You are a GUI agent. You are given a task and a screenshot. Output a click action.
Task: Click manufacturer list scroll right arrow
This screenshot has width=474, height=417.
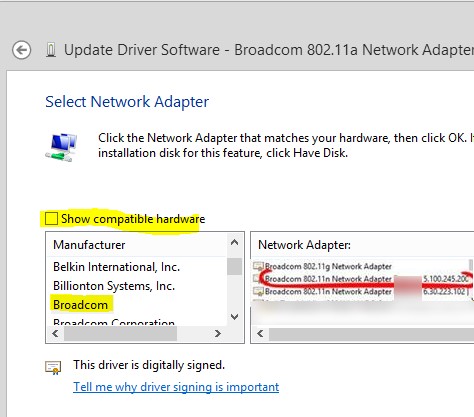tap(218, 333)
